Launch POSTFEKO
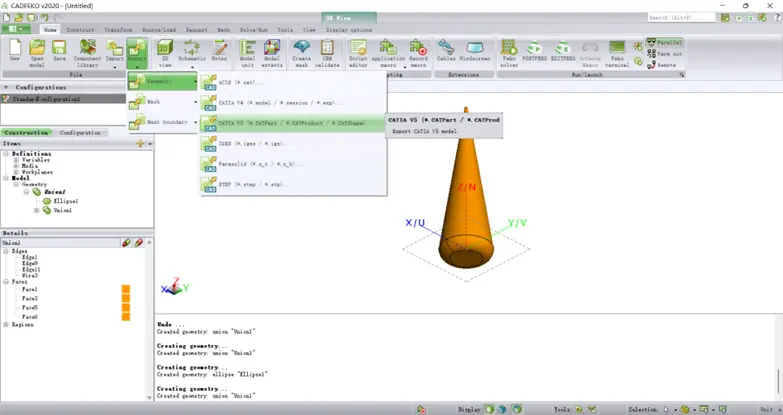This screenshot has height=415, width=783. pos(534,50)
